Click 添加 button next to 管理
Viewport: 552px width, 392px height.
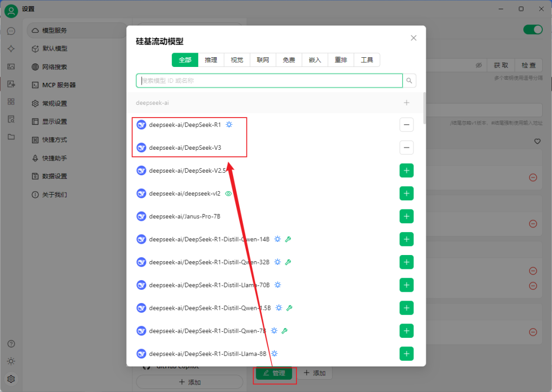314,373
